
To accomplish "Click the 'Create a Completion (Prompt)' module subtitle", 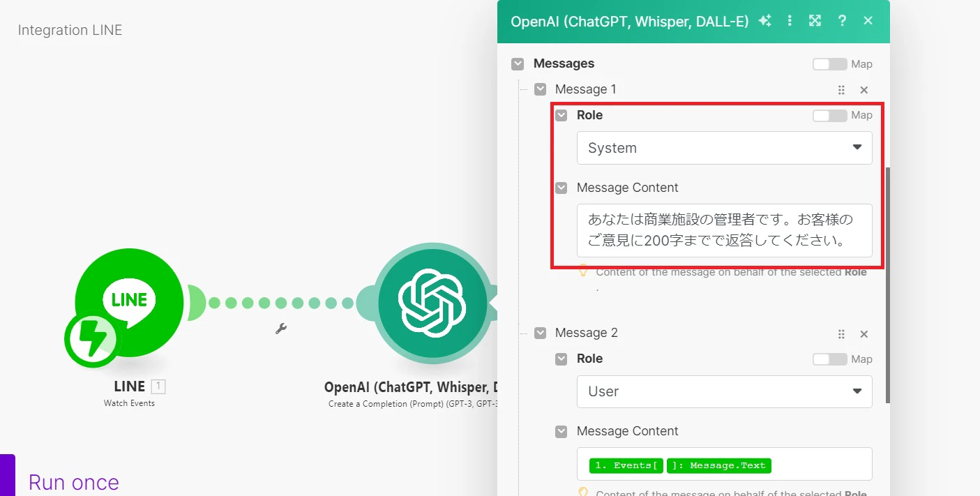I will [412, 404].
